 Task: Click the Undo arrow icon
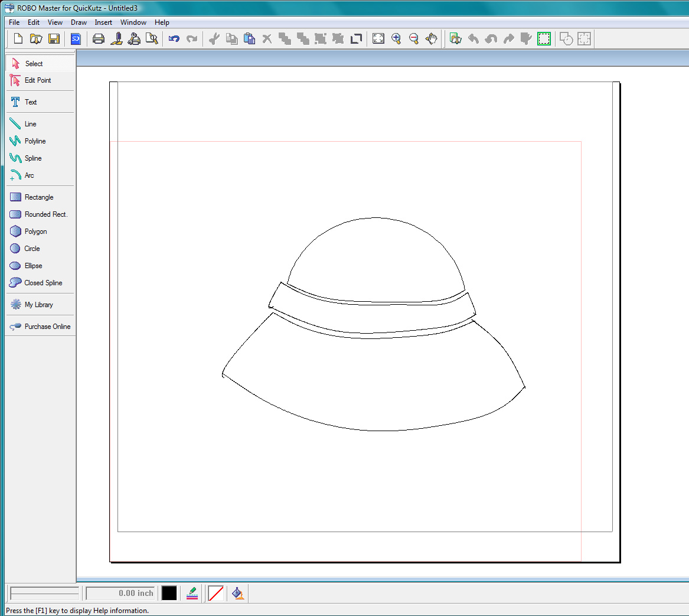pos(174,39)
